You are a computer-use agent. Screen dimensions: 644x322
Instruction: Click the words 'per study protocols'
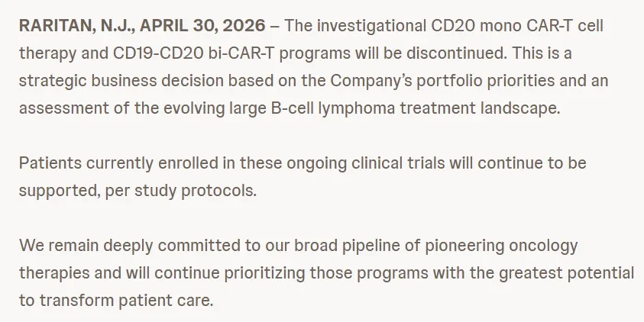point(181,191)
